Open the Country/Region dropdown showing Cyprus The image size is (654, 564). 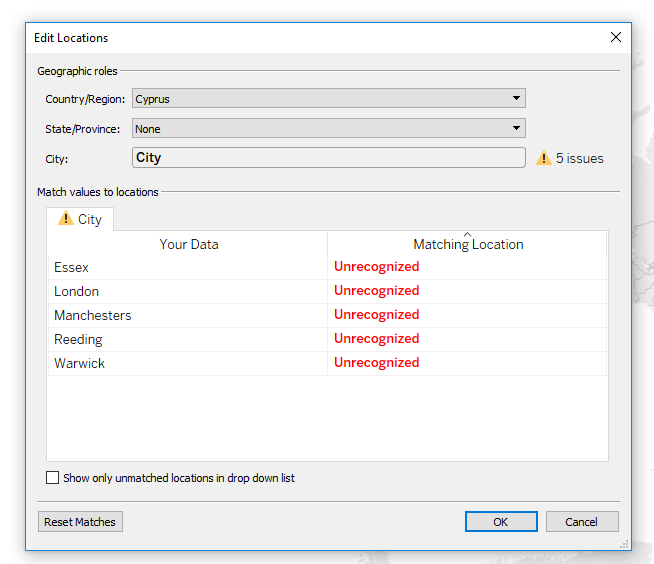tap(329, 98)
